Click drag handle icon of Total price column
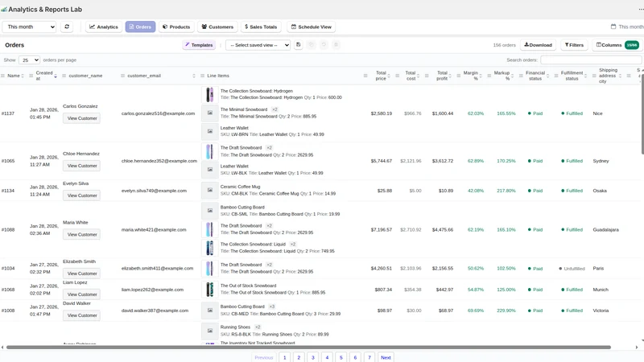This screenshot has height=362, width=644. click(365, 76)
